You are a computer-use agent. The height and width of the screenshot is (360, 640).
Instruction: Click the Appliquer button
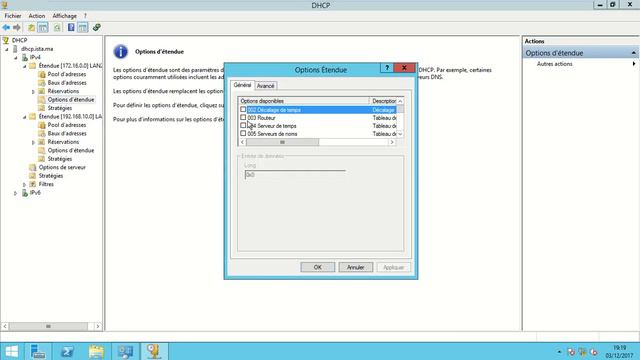point(393,267)
